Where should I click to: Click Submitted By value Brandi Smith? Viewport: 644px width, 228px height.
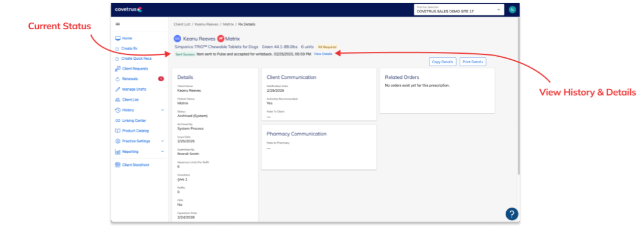click(188, 154)
